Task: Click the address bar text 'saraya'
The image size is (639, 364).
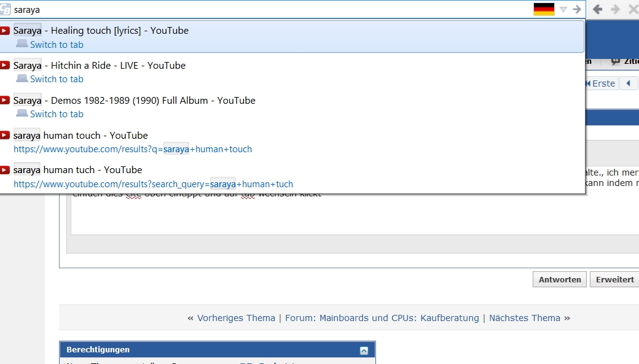Action: pos(27,10)
